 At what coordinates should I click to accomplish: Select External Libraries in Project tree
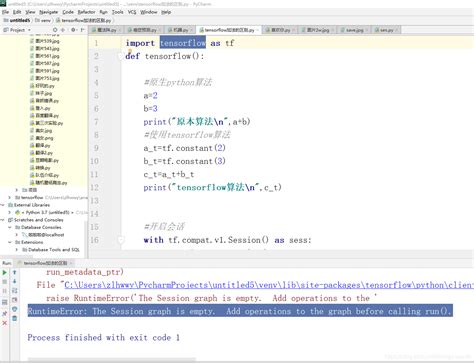32,205
